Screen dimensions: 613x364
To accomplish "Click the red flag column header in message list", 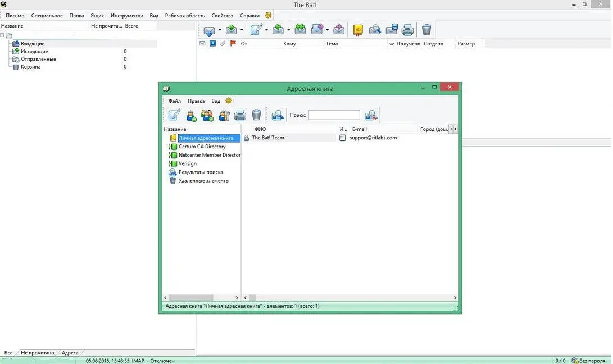I will point(233,43).
